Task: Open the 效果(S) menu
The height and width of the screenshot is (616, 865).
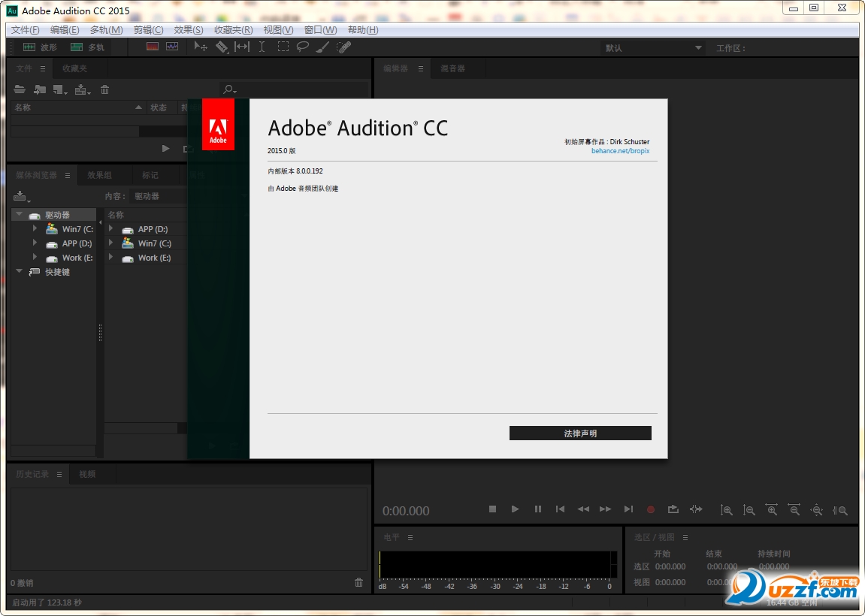Action: click(x=188, y=30)
